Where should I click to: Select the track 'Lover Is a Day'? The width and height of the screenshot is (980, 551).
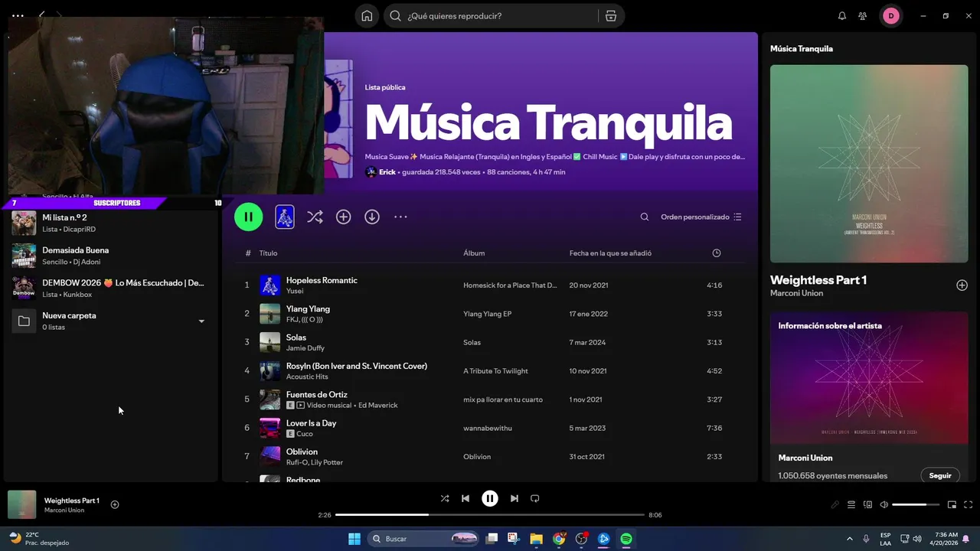pyautogui.click(x=311, y=423)
